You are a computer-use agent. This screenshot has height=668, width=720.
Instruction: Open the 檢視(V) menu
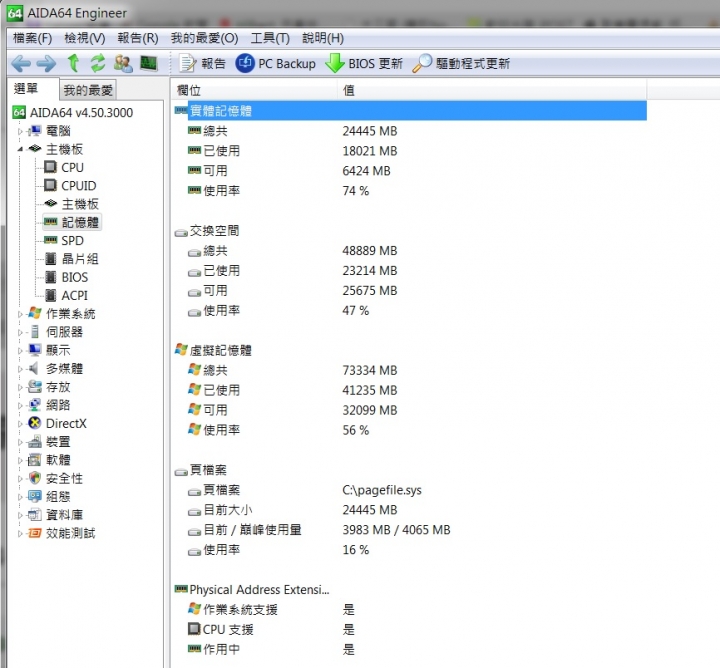pyautogui.click(x=84, y=38)
